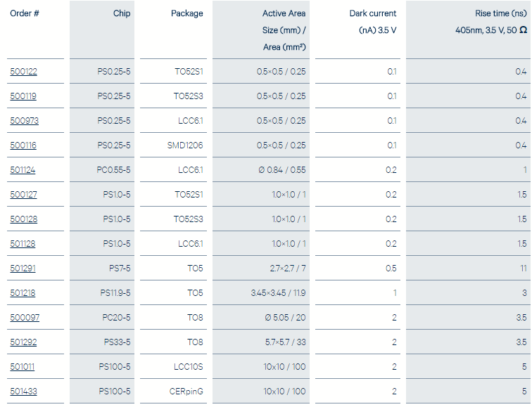The width and height of the screenshot is (532, 407).
Task: Click the Order # column header
Action: (25, 14)
